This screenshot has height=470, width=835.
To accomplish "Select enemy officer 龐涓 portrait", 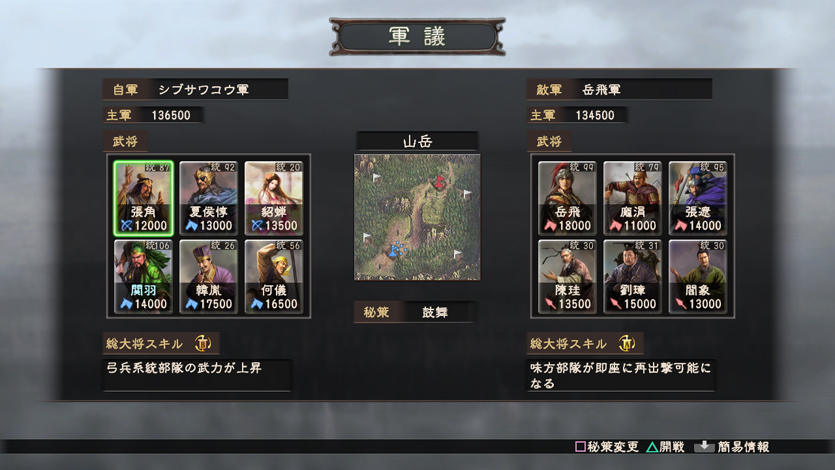I will tap(633, 198).
